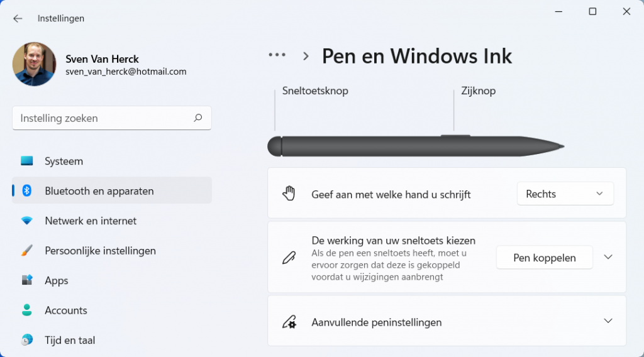Click the Apps icon in sidebar

tap(27, 280)
